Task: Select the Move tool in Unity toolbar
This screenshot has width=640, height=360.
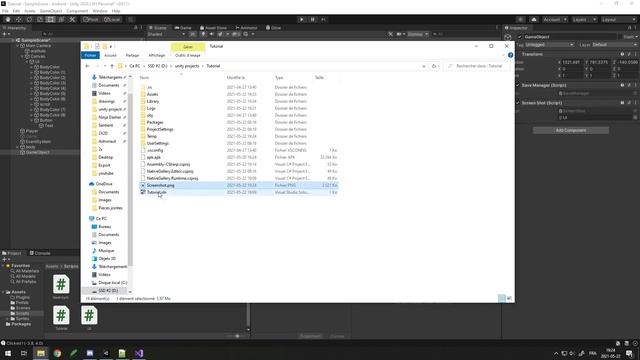Action: click(18, 19)
